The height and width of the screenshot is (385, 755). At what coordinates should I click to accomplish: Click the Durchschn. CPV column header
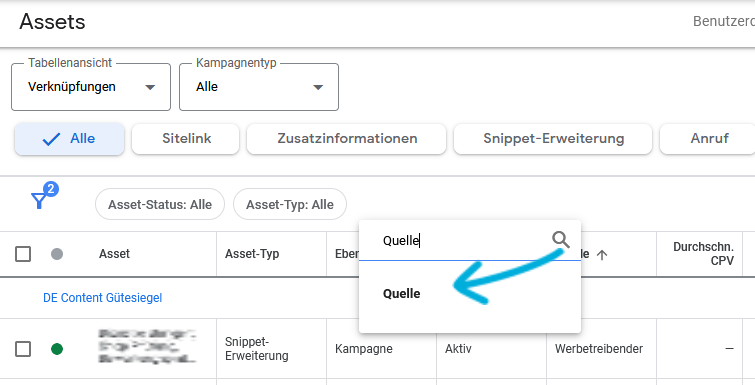[703, 254]
